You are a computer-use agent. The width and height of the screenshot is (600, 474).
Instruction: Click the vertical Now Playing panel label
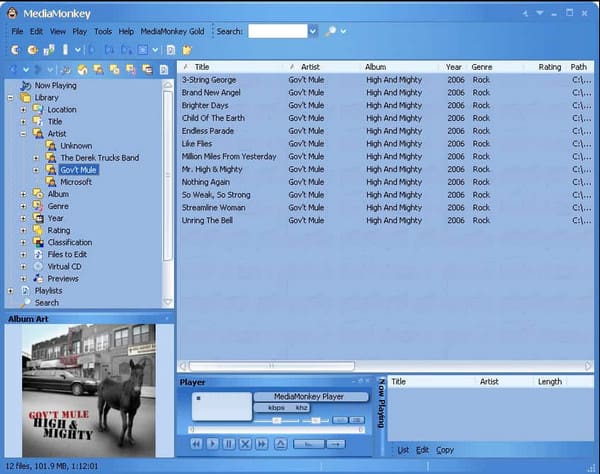click(381, 403)
